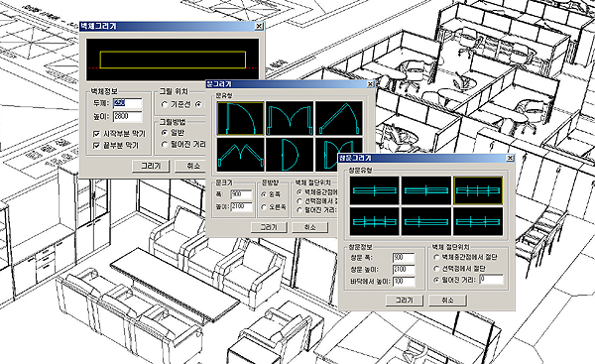Click the 바닥에서 높이 input field

pyautogui.click(x=404, y=281)
